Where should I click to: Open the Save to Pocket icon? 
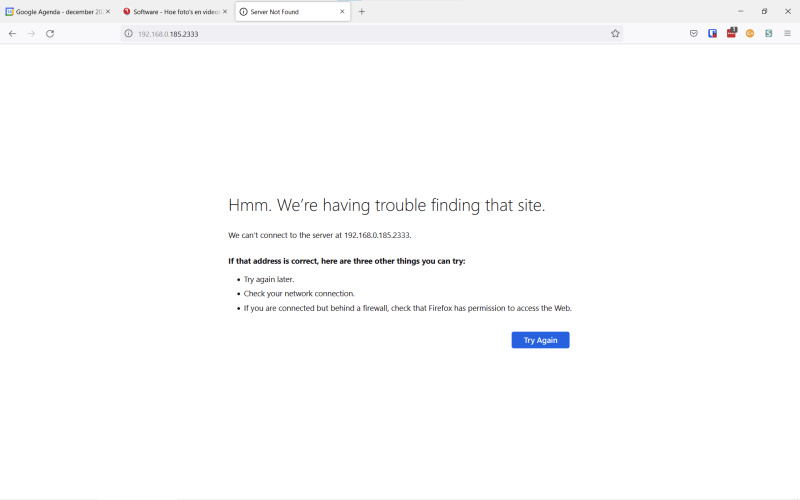point(694,33)
